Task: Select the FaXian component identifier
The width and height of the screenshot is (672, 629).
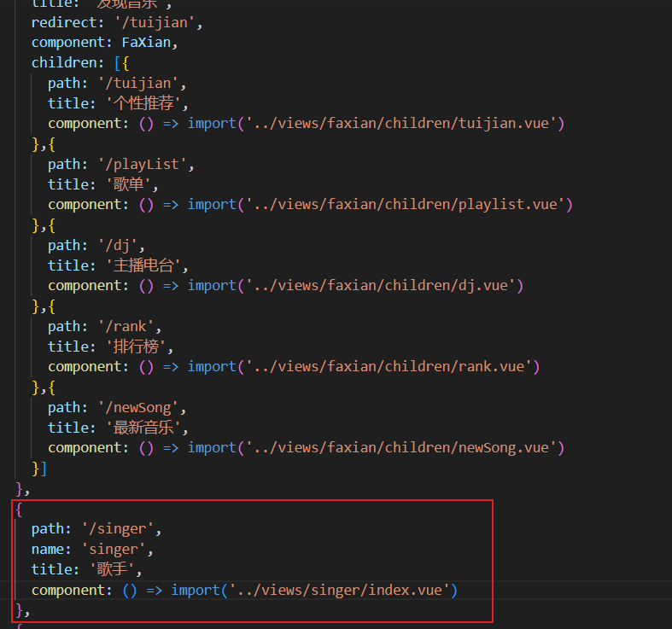Action: (x=146, y=43)
